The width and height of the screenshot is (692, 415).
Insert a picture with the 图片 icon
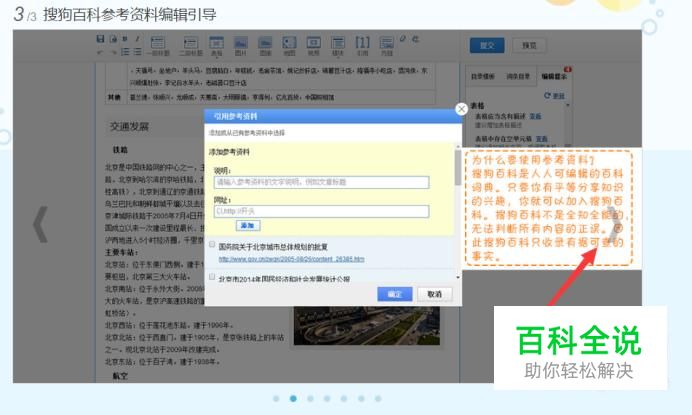click(x=241, y=46)
